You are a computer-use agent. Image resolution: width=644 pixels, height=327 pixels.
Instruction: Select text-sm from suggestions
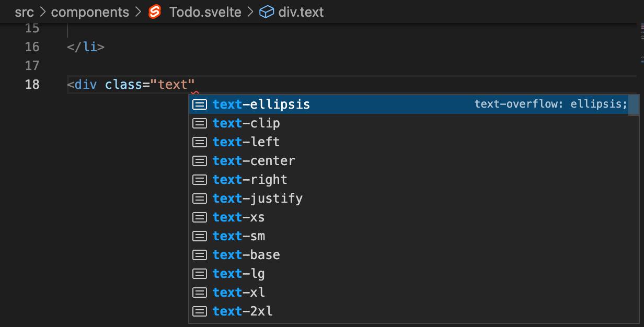239,236
